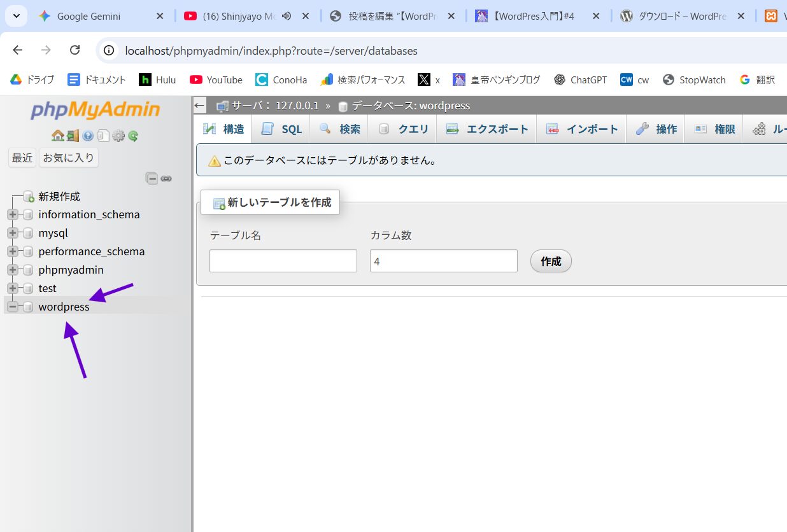Click the phpMyAdmin home icon

(x=57, y=136)
